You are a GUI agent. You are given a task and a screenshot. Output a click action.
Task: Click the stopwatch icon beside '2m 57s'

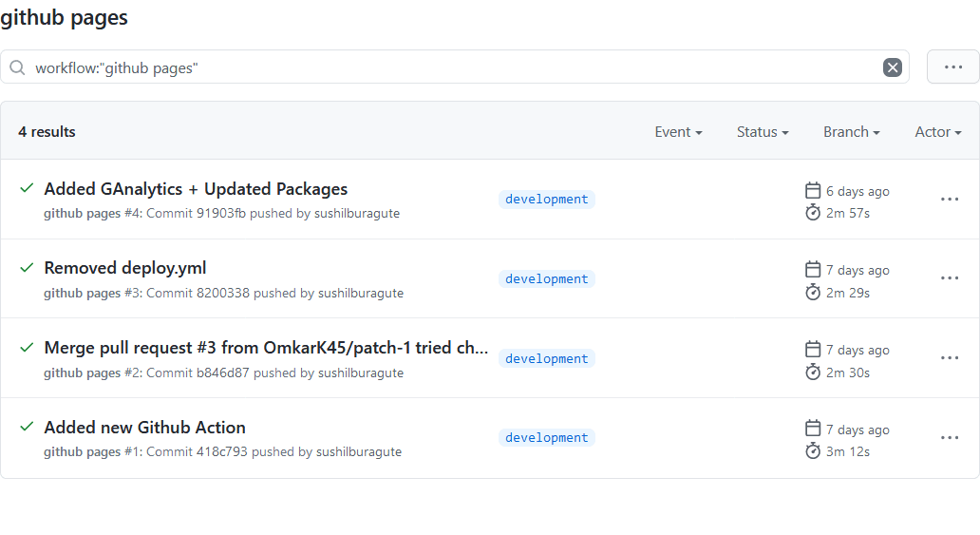813,212
